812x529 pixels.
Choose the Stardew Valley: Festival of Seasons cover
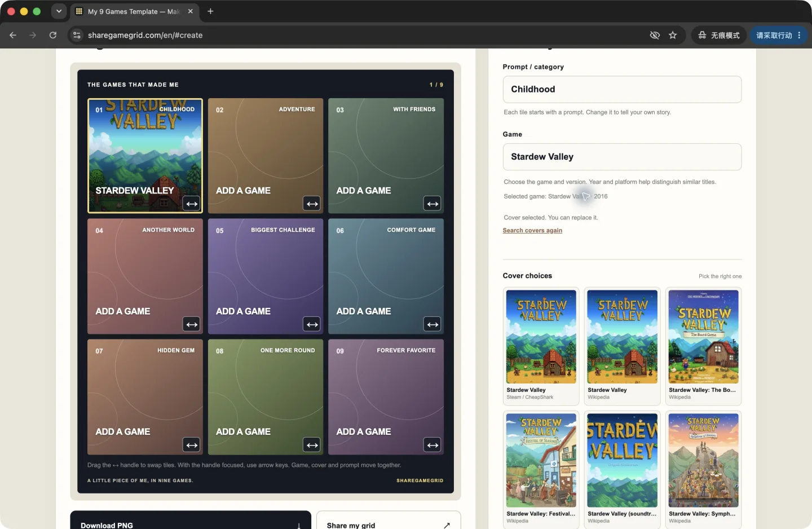point(541,470)
